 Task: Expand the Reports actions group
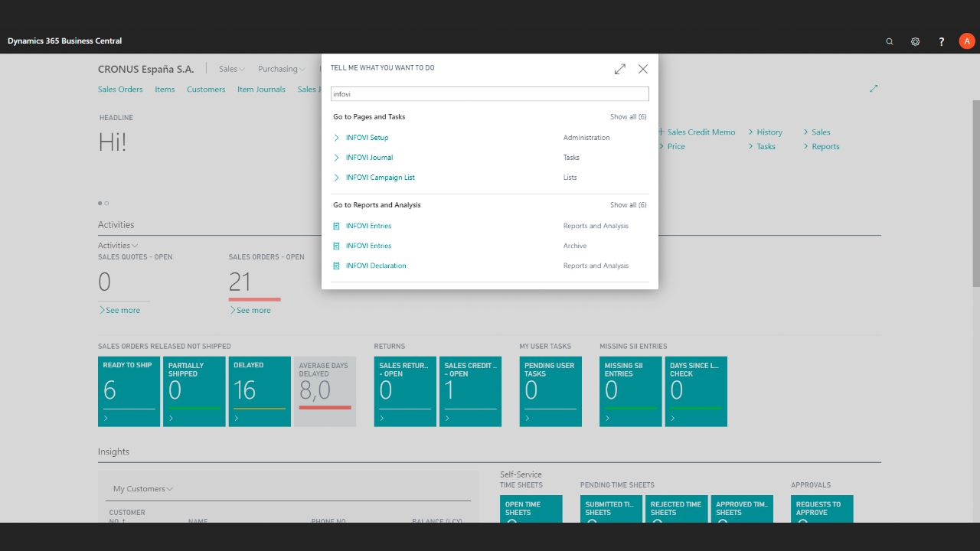[822, 147]
